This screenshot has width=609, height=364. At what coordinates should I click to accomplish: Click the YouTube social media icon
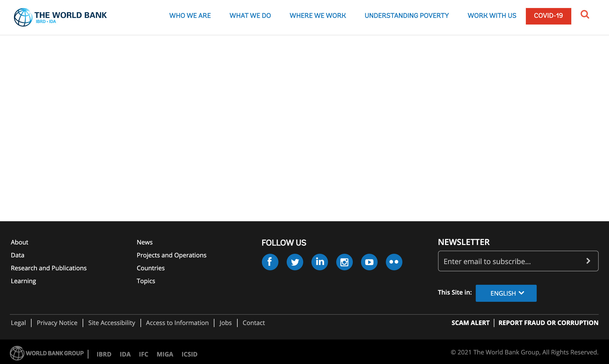point(369,262)
